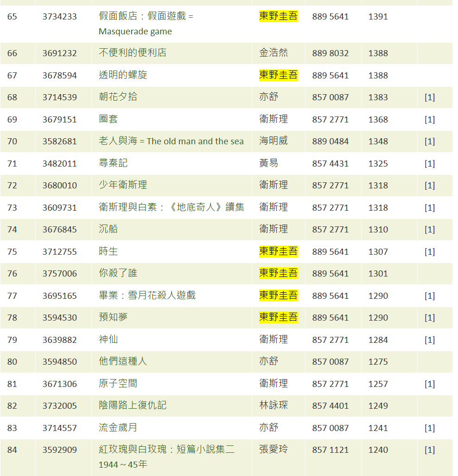Click footnote [1] in the 沉船 row
The height and width of the screenshot is (476, 458).
tap(429, 229)
